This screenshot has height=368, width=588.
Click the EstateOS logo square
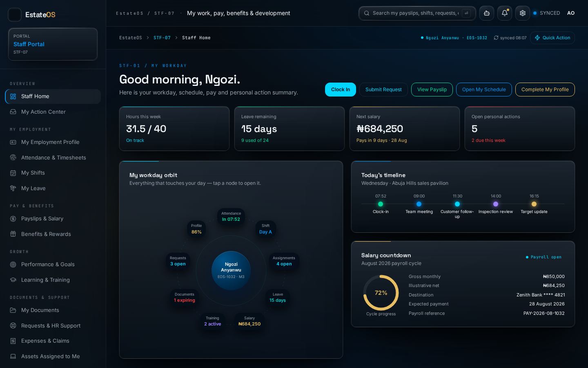15,15
